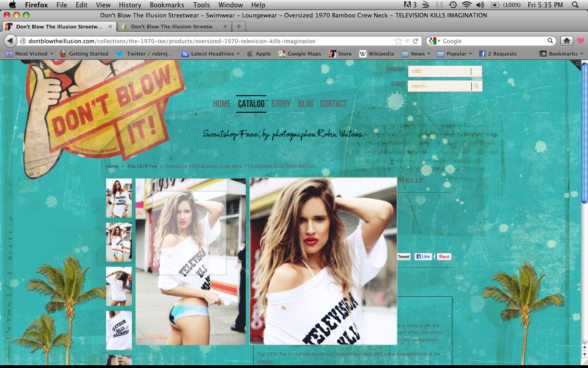Click in the site search input field
The width and height of the screenshot is (588, 368).
tap(439, 86)
